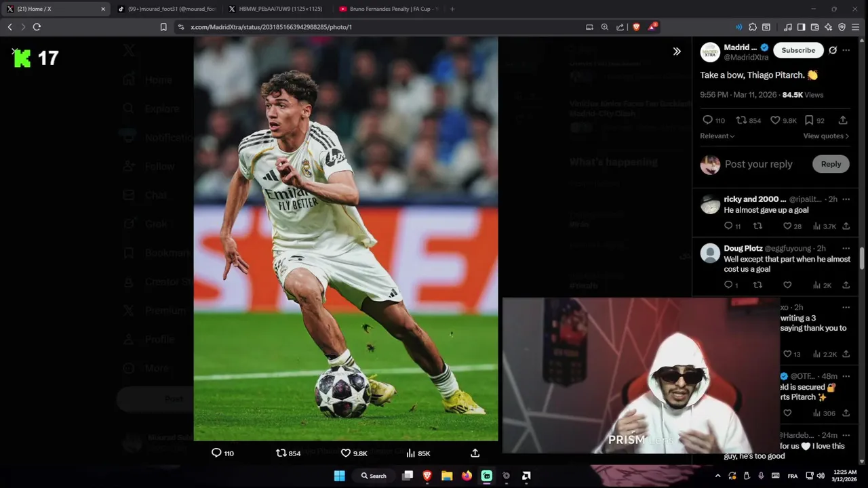
Task: Click @MadridXtra handle link
Action: pyautogui.click(x=746, y=58)
